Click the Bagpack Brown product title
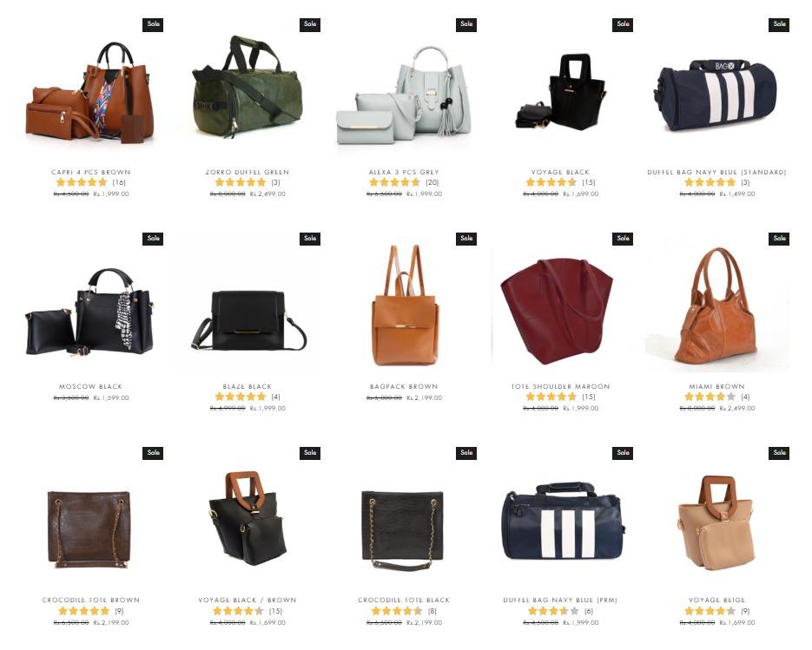Image resolution: width=812 pixels, height=650 pixels. (404, 386)
